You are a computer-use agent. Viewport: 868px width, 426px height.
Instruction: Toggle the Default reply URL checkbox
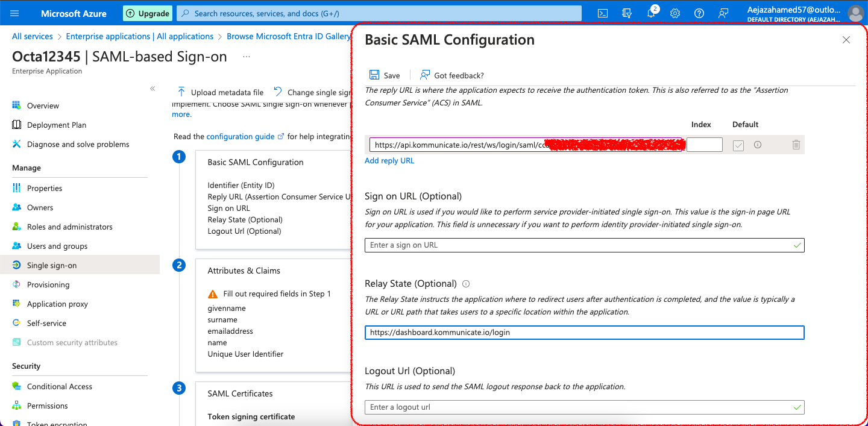point(738,145)
